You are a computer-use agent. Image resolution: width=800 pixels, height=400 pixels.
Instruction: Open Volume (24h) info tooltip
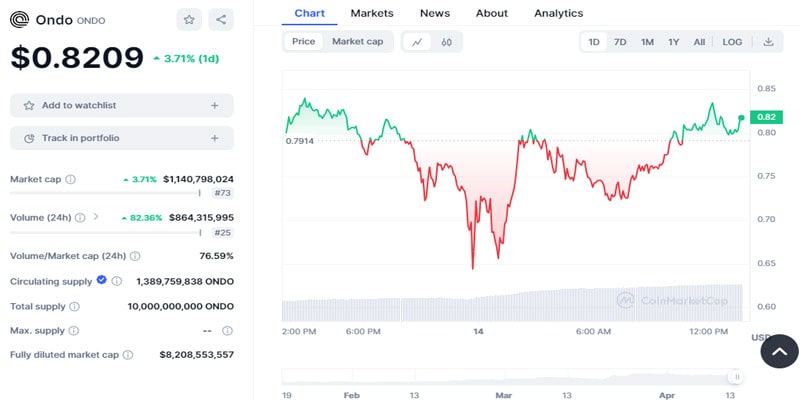[x=80, y=217]
